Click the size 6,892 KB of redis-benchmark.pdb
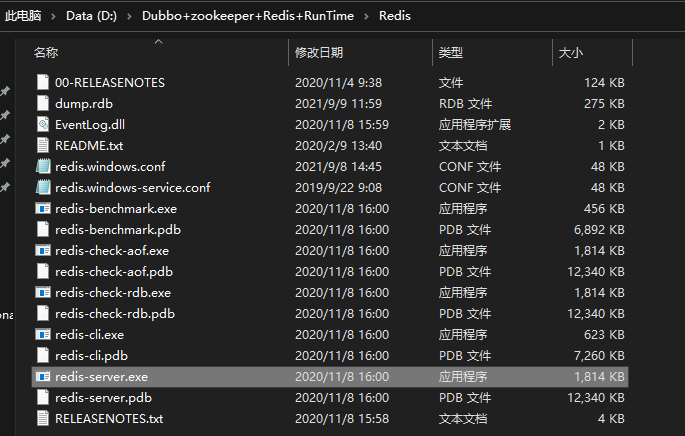 (599, 230)
